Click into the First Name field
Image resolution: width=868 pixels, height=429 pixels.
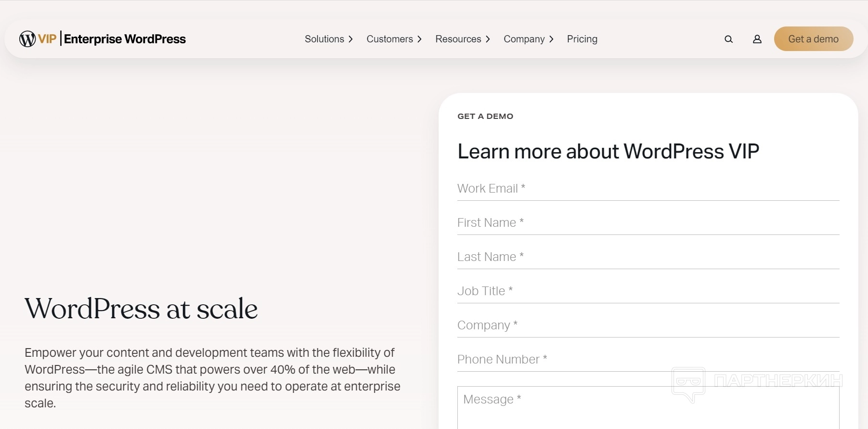click(648, 223)
